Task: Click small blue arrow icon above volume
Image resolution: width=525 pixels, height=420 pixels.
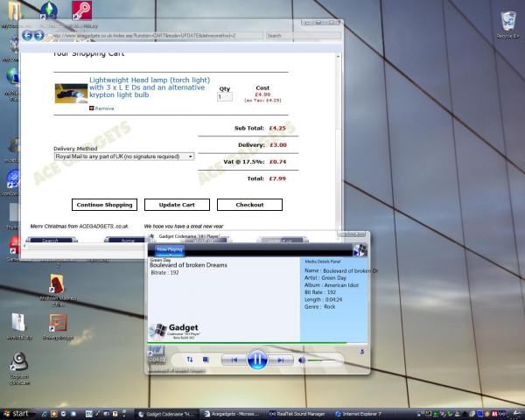Action: 362,352
